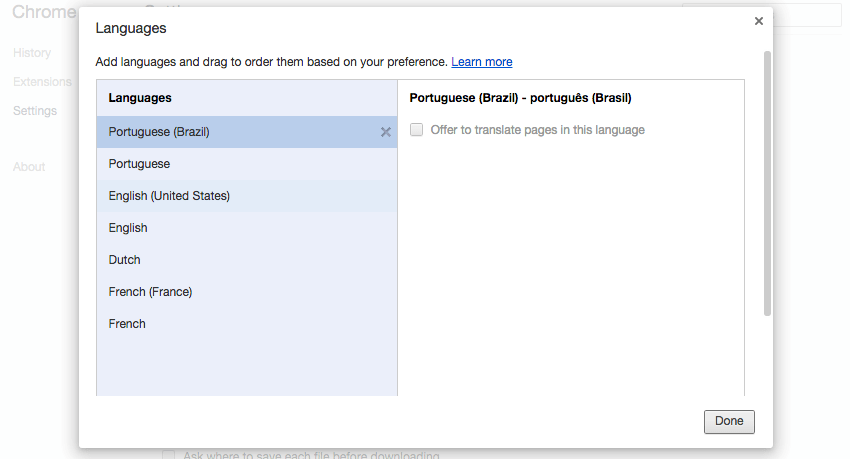Click the Languages column header

[140, 98]
